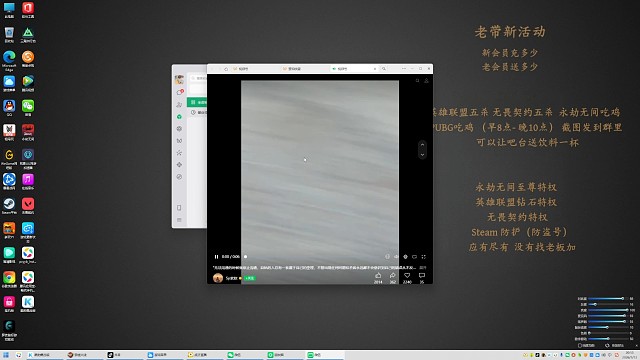Open Microsoft Edge desktop icon
640x360 pixels.
point(9,60)
